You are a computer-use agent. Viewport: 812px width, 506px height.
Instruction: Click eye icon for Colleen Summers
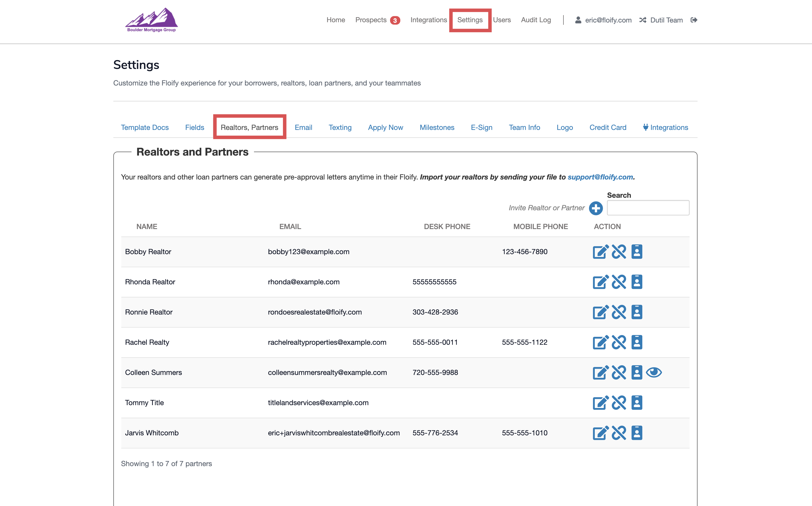pyautogui.click(x=654, y=372)
